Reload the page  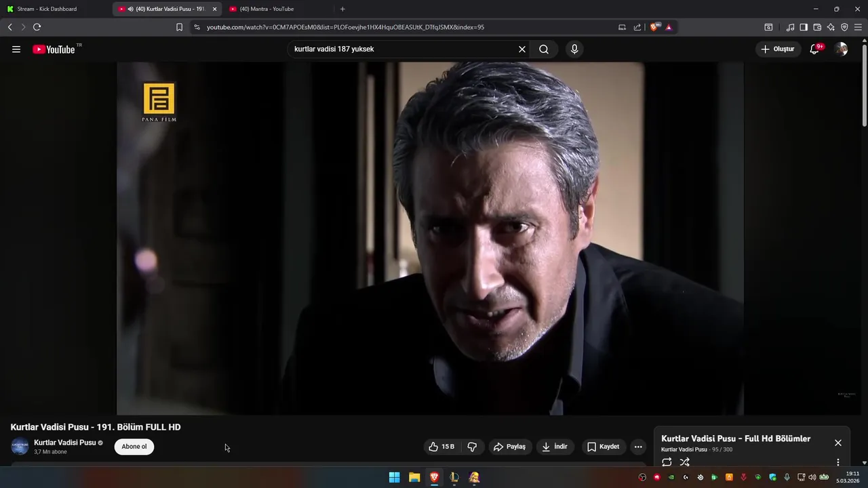(x=37, y=27)
